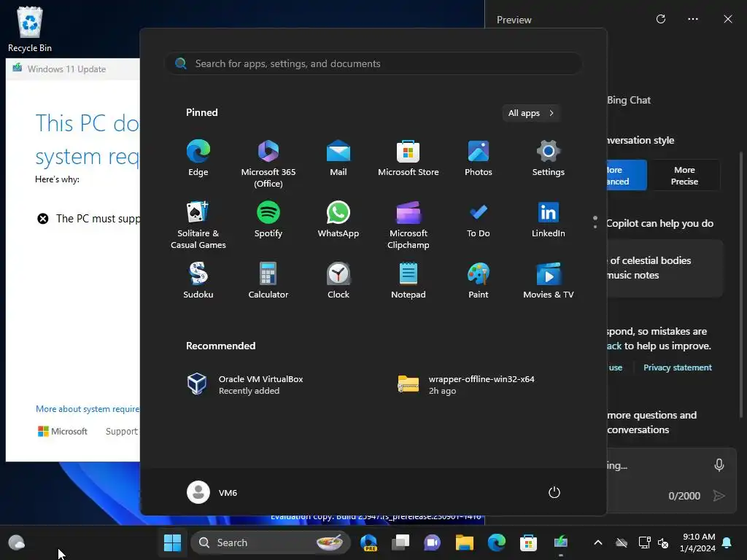Start the Sudoku game
The width and height of the screenshot is (747, 560).
tap(198, 281)
